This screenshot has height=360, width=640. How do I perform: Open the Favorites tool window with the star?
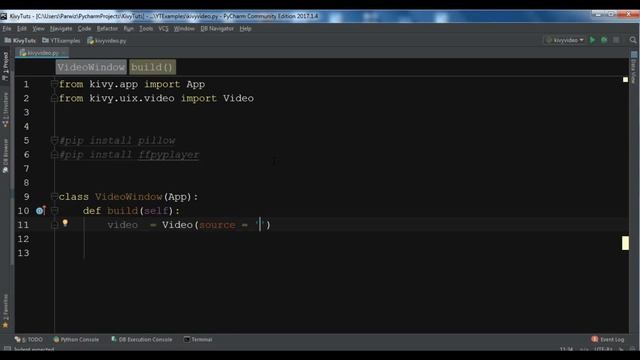tap(5, 311)
